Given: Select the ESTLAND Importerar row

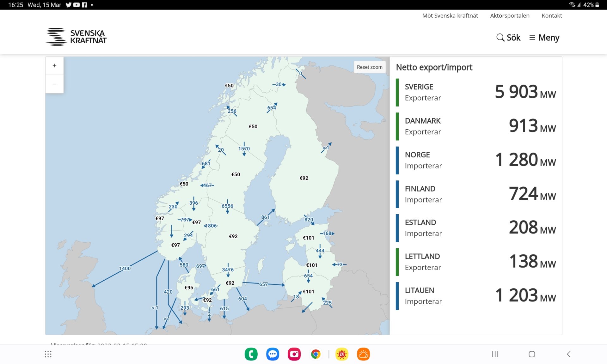Looking at the screenshot, I should (476, 228).
